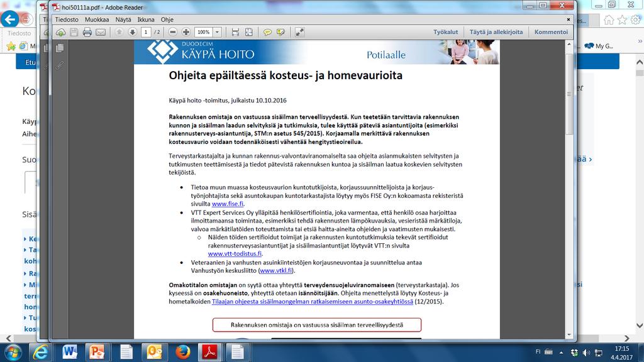The height and width of the screenshot is (362, 644).
Task: Select the fit width scrolling icon
Action: click(x=235, y=32)
